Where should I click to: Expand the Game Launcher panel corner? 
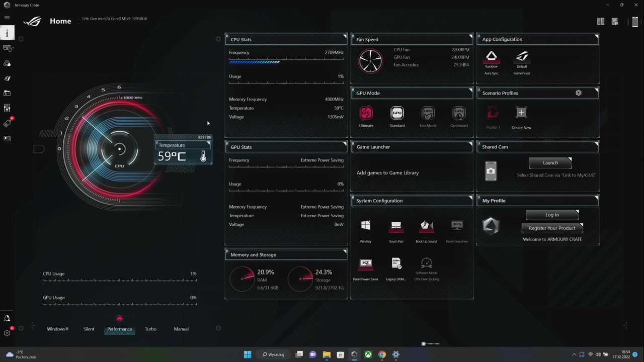pos(470,144)
